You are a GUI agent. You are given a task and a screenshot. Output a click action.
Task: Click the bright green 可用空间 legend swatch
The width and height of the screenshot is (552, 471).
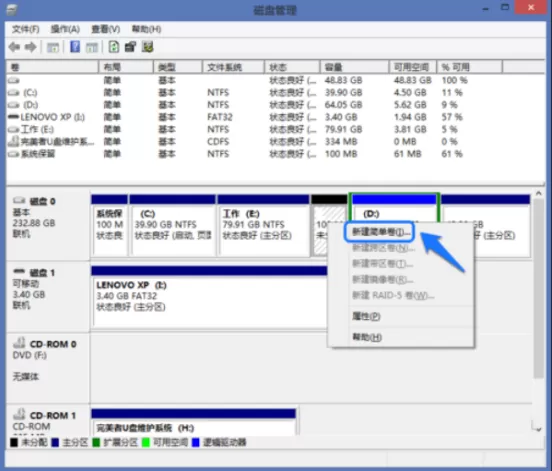pyautogui.click(x=146, y=442)
